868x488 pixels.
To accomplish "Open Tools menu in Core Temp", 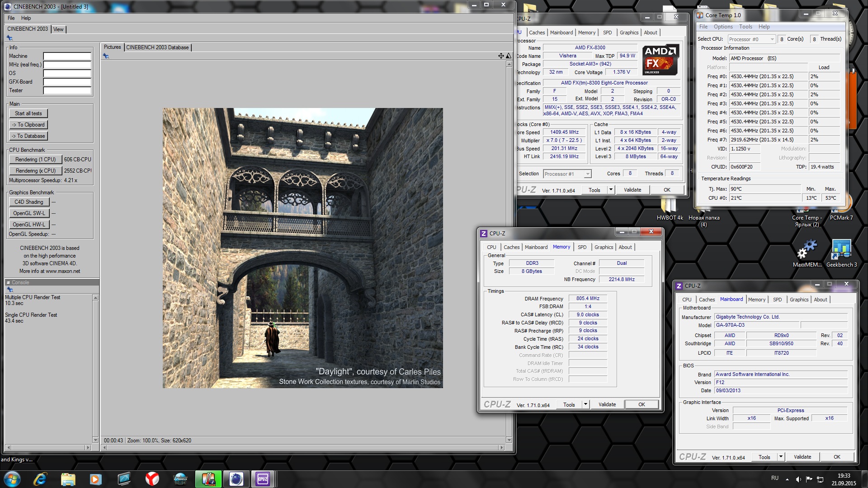I will click(x=745, y=27).
